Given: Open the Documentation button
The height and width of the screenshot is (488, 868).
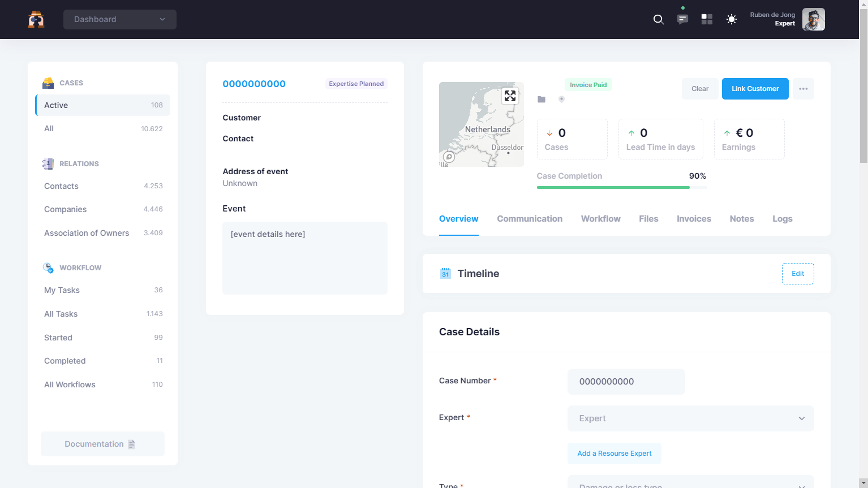Looking at the screenshot, I should tap(102, 444).
